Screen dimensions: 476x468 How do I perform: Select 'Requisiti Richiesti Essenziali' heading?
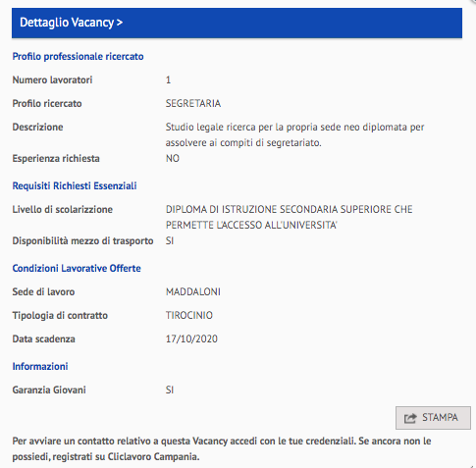tap(75, 186)
